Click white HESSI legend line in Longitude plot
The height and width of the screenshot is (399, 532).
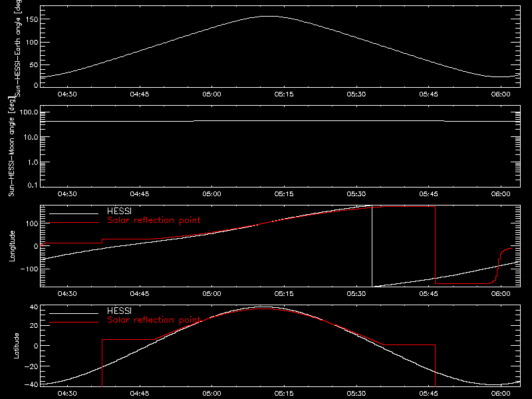pos(74,213)
